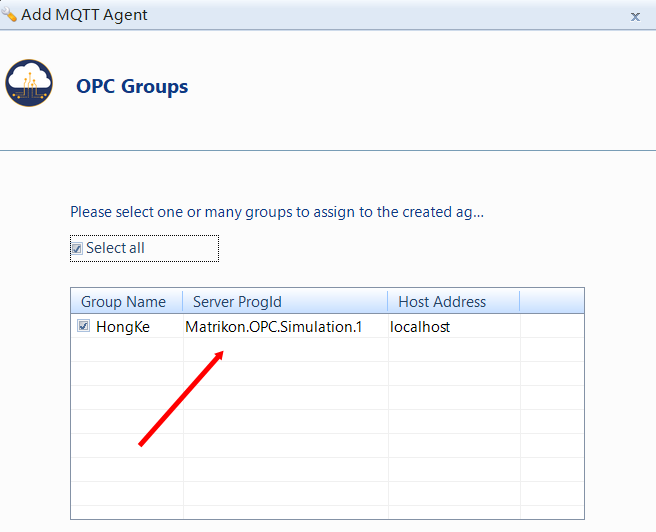656x532 pixels.
Task: Click the wrench icon in title bar
Action: pyautogui.click(x=9, y=15)
